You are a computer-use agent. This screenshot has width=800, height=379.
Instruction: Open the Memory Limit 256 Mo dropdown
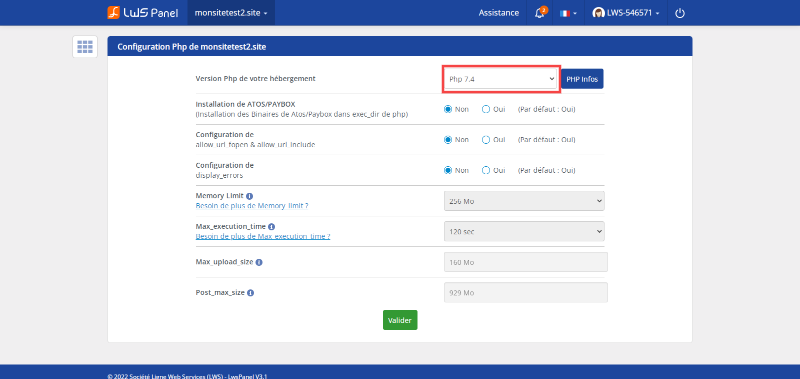[524, 201]
